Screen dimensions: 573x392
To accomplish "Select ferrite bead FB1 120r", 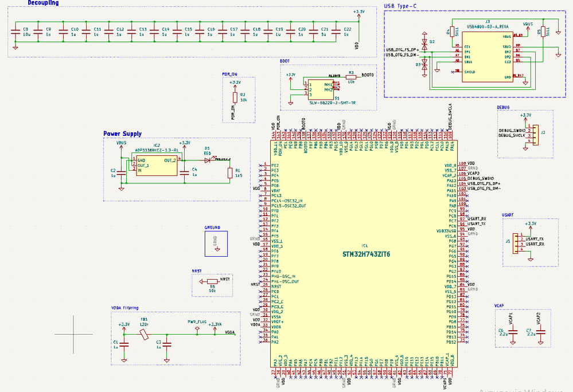I will pos(145,334).
